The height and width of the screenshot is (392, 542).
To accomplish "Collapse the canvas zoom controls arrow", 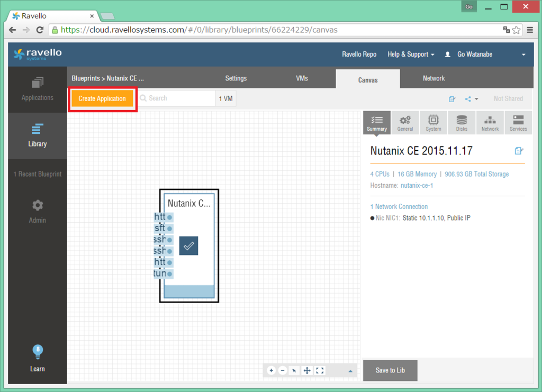I will (350, 371).
